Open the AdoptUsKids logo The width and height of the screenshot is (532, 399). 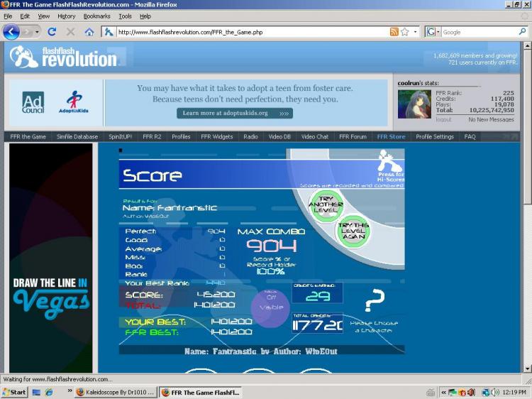74,102
